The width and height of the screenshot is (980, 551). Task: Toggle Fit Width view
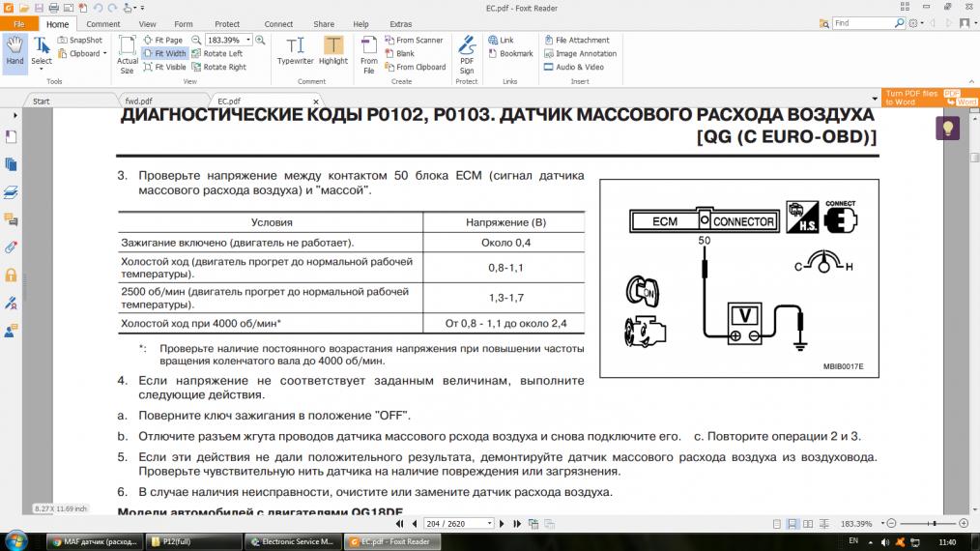click(165, 54)
